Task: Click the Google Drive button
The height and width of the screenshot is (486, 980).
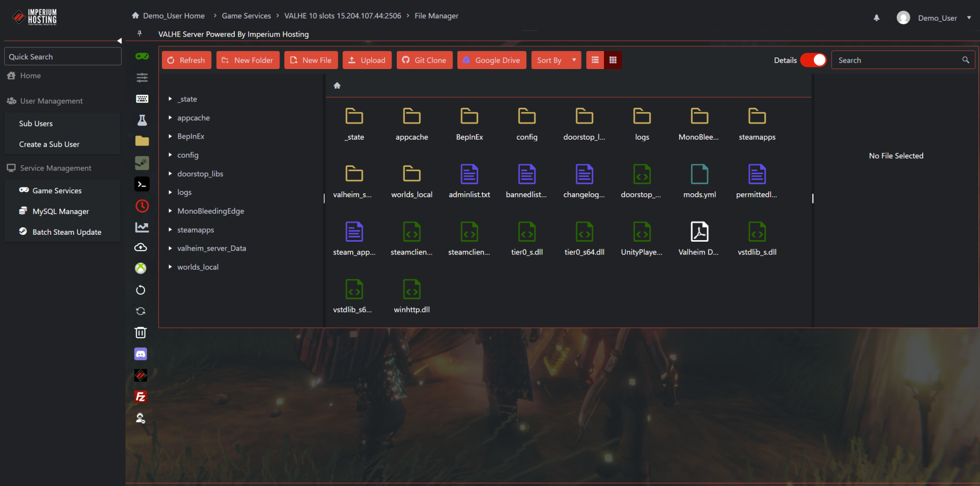Action: (492, 60)
